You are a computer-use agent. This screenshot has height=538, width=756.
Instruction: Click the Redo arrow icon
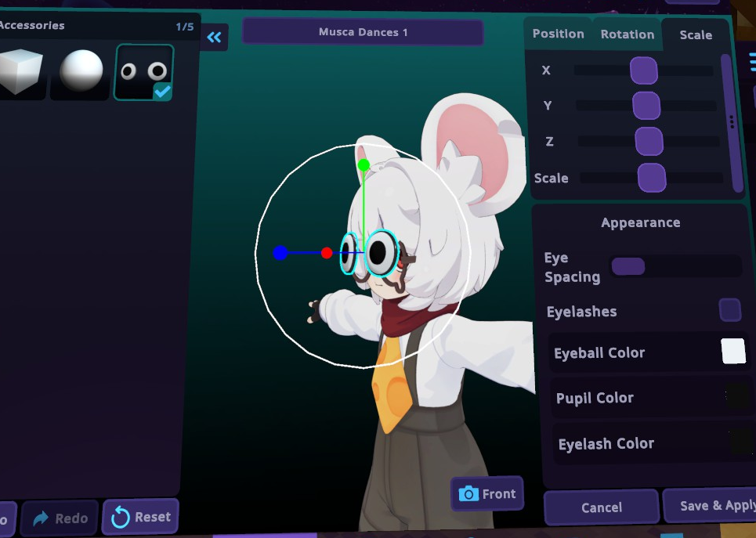pyautogui.click(x=41, y=518)
